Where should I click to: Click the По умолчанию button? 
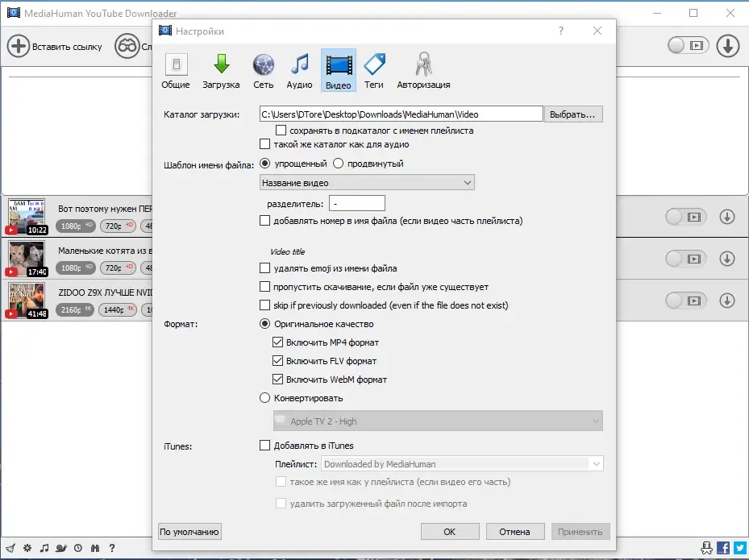pyautogui.click(x=189, y=532)
